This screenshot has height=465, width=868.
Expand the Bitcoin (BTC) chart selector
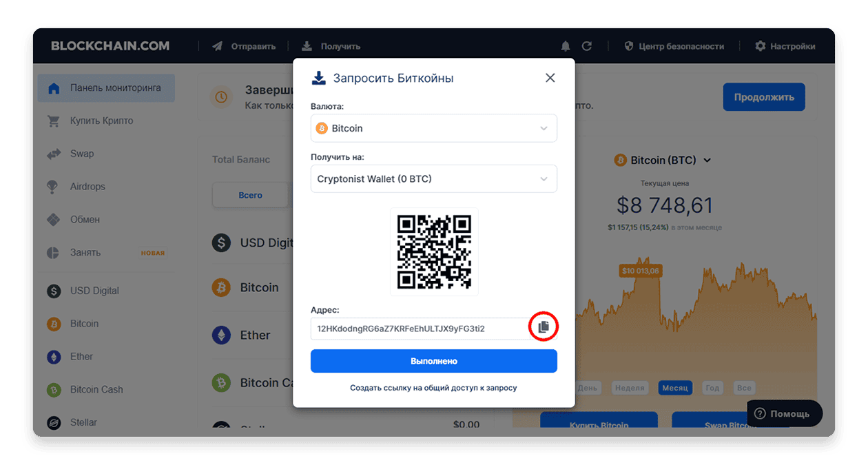point(662,160)
